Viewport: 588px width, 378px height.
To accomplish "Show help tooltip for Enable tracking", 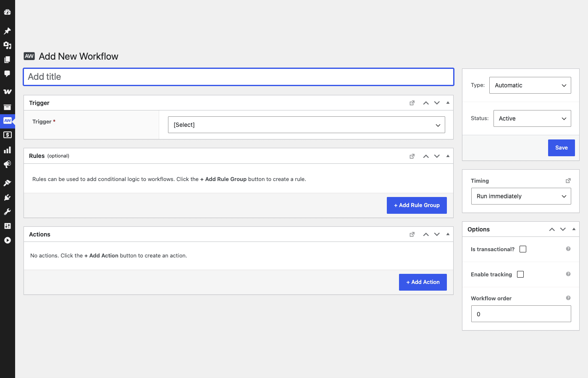I will pyautogui.click(x=568, y=274).
